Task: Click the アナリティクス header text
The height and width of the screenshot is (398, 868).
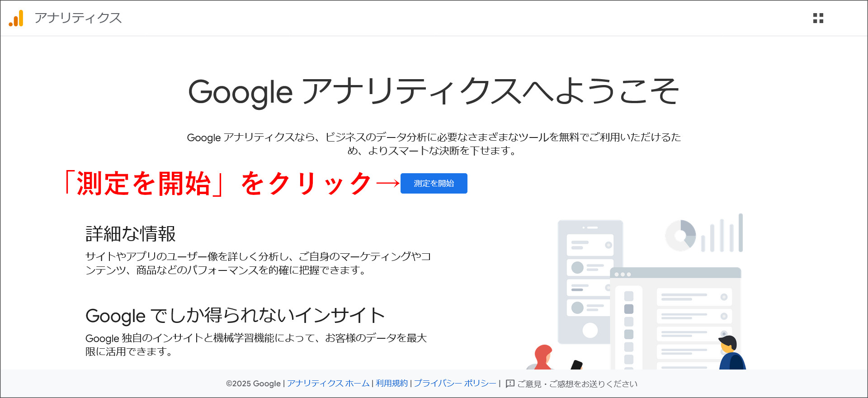Action: [x=78, y=18]
